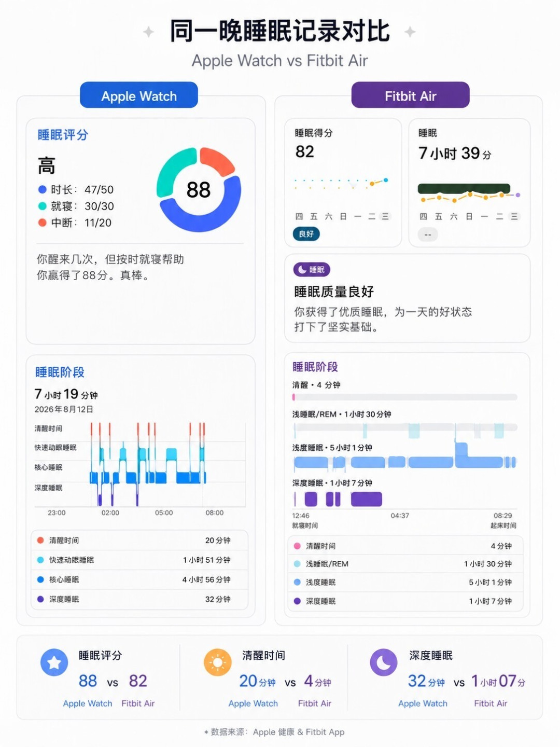Click the red dot next to 中断

click(43, 223)
